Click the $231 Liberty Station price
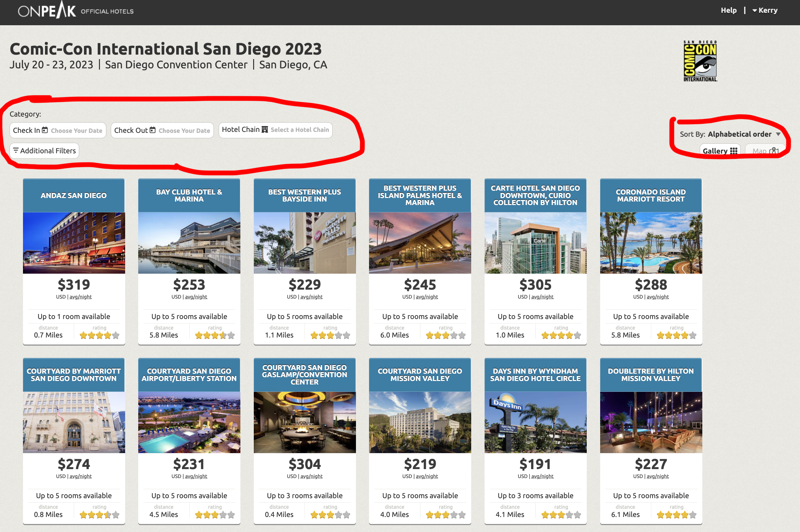Viewport: 800px width, 532px height. 189,464
